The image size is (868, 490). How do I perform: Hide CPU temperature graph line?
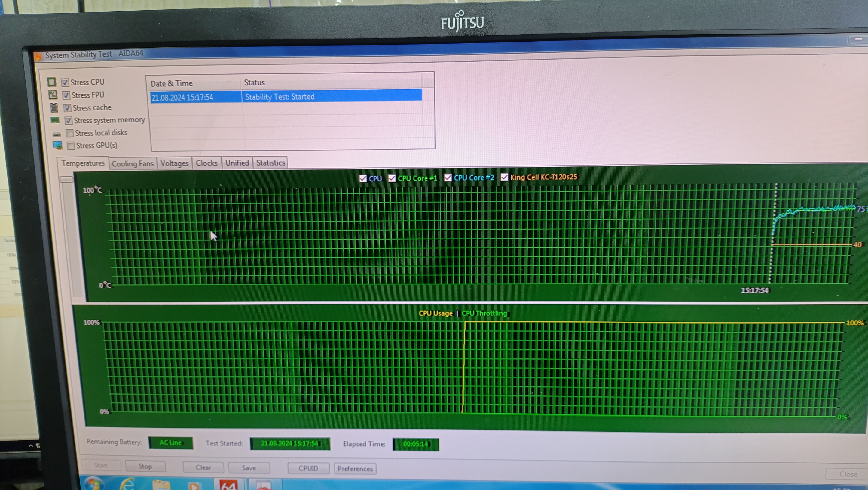(x=362, y=178)
